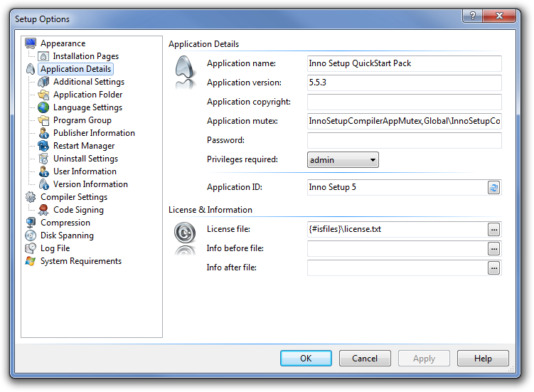The width and height of the screenshot is (534, 392).
Task: Click the Cancel button
Action: click(365, 358)
